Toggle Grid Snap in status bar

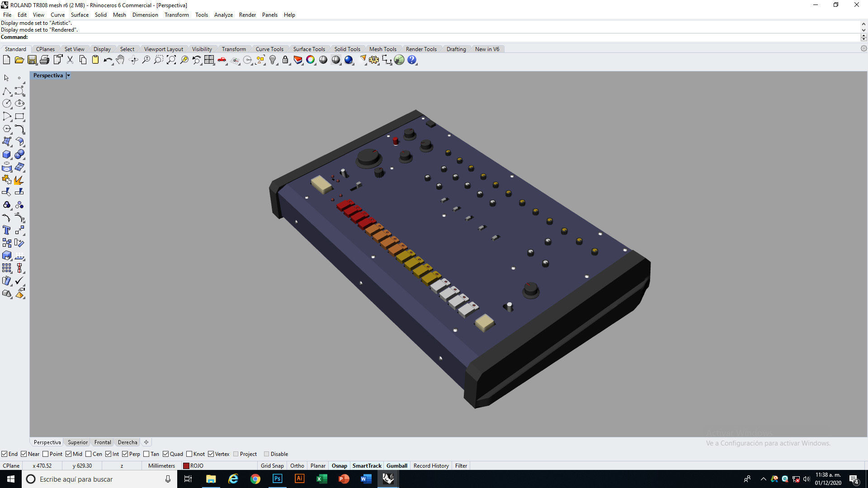pyautogui.click(x=272, y=465)
